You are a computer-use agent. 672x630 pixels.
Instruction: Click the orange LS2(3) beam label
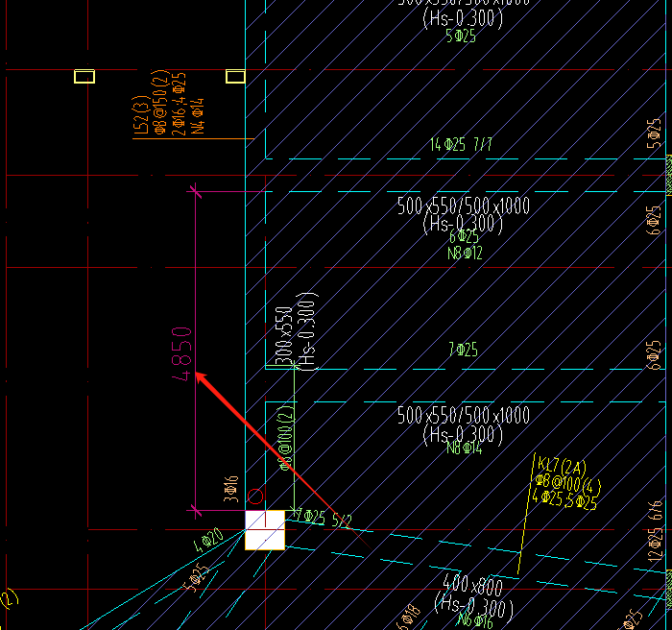(141, 115)
